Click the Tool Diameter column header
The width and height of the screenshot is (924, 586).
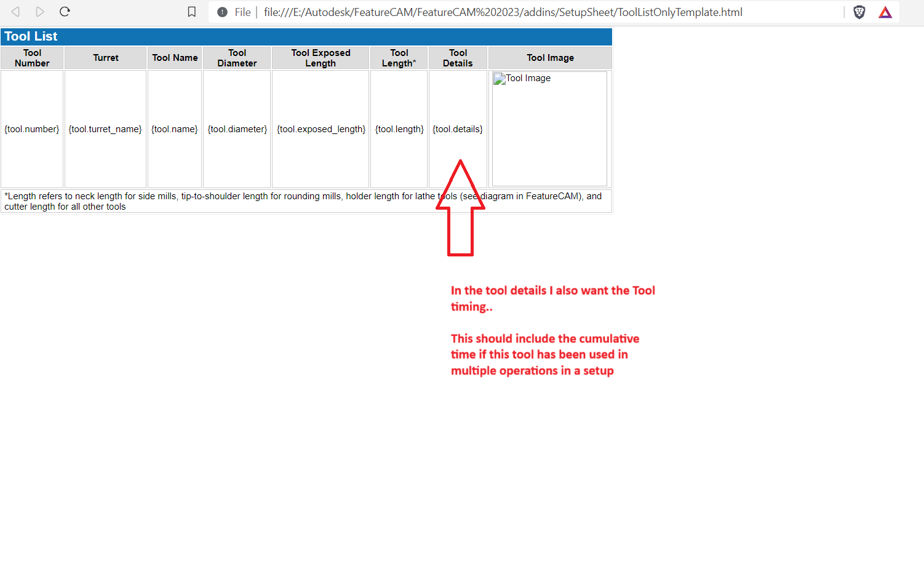(x=237, y=57)
